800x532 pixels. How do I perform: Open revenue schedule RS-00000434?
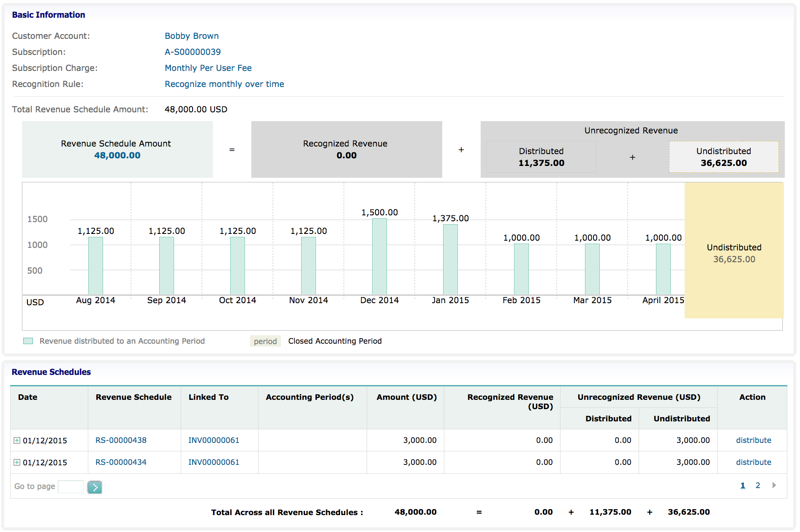(121, 462)
